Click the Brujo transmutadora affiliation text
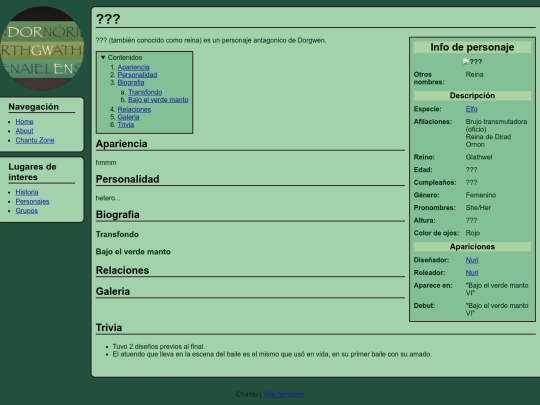540x405 pixels. (x=496, y=125)
